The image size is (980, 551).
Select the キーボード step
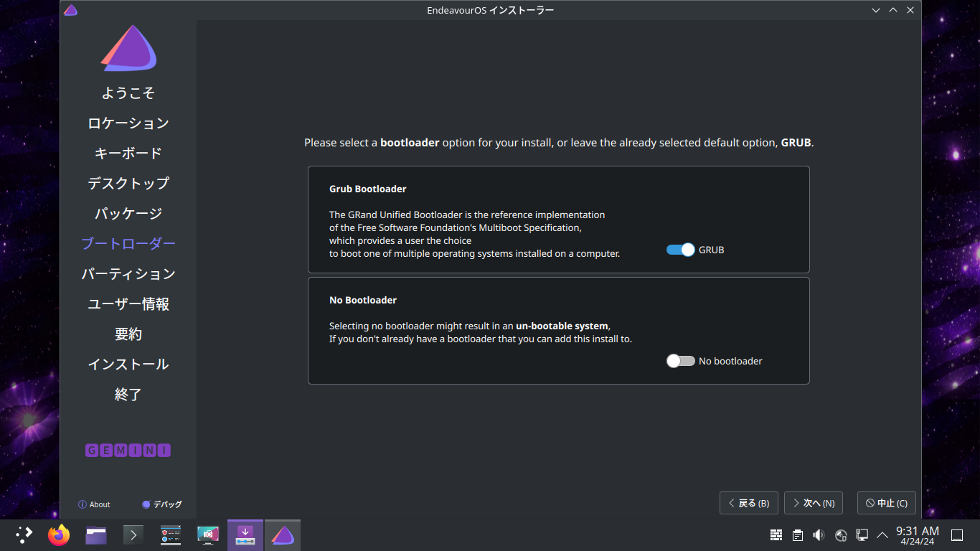point(128,154)
